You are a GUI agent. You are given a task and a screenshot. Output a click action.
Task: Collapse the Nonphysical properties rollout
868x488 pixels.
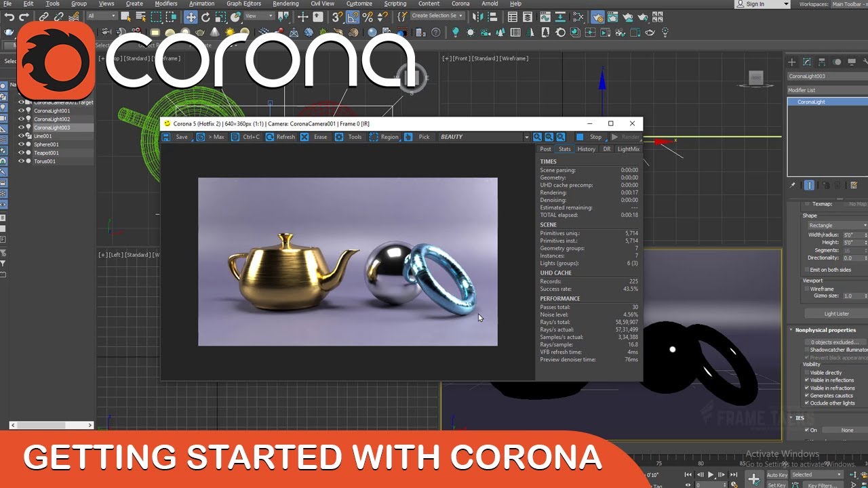(825, 330)
